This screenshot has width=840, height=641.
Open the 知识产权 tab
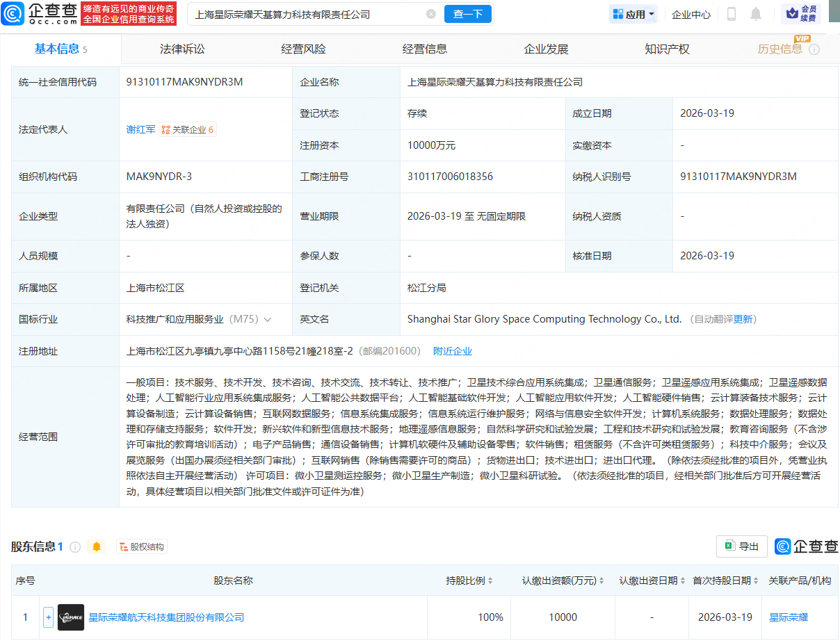(667, 49)
